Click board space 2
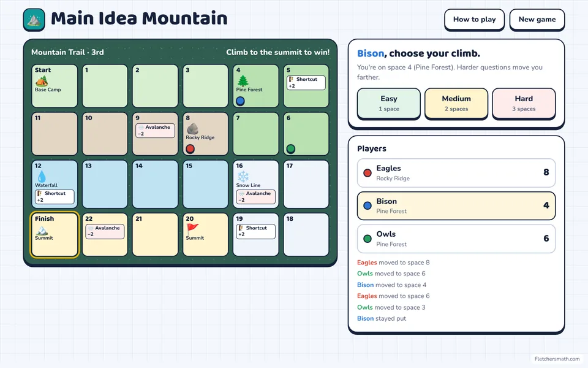 [155, 86]
